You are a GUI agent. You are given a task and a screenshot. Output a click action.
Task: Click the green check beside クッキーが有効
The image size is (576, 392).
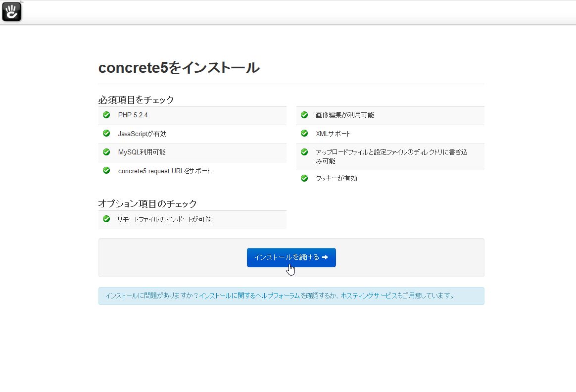pyautogui.click(x=304, y=178)
